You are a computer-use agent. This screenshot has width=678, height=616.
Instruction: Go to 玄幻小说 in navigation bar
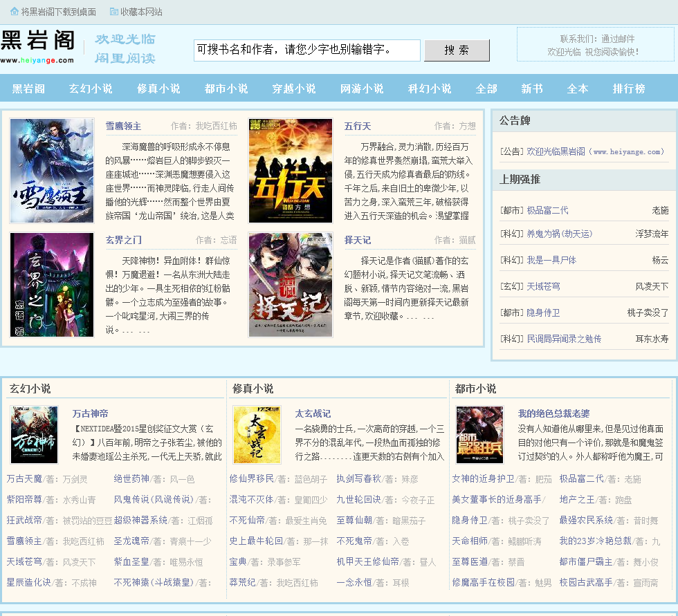click(x=91, y=88)
